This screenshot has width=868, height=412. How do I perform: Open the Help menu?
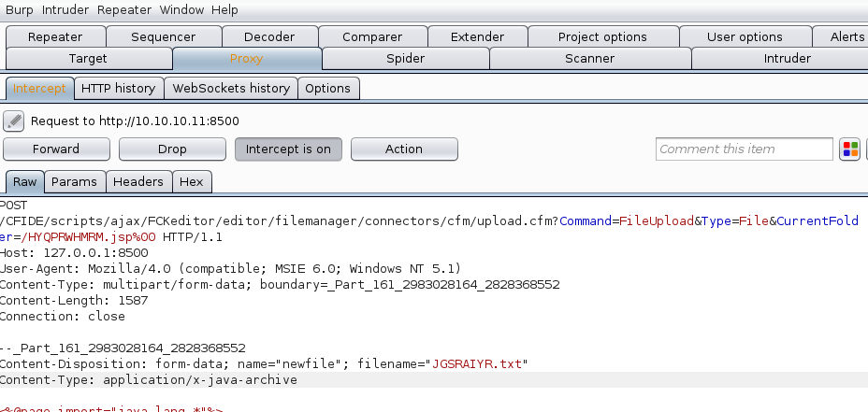224,10
